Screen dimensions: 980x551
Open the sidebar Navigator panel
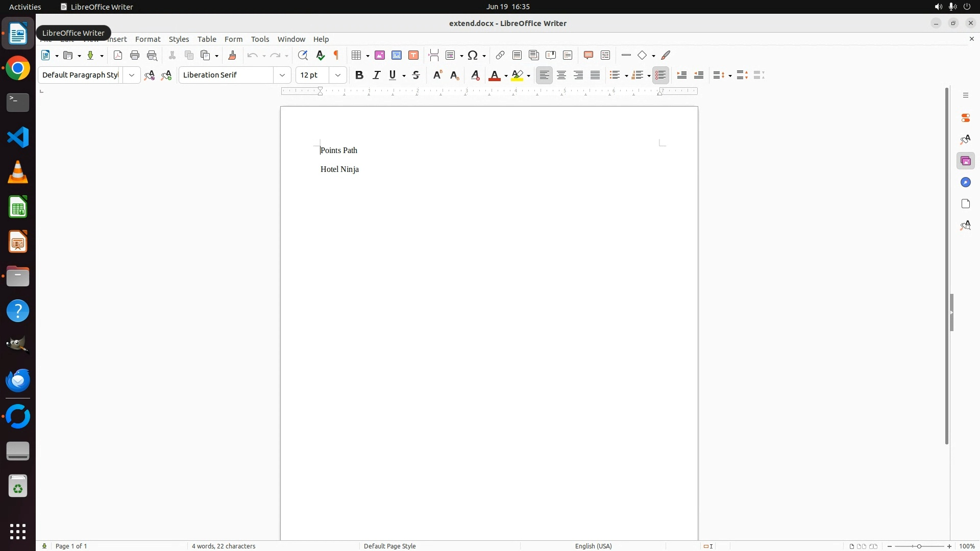(965, 183)
